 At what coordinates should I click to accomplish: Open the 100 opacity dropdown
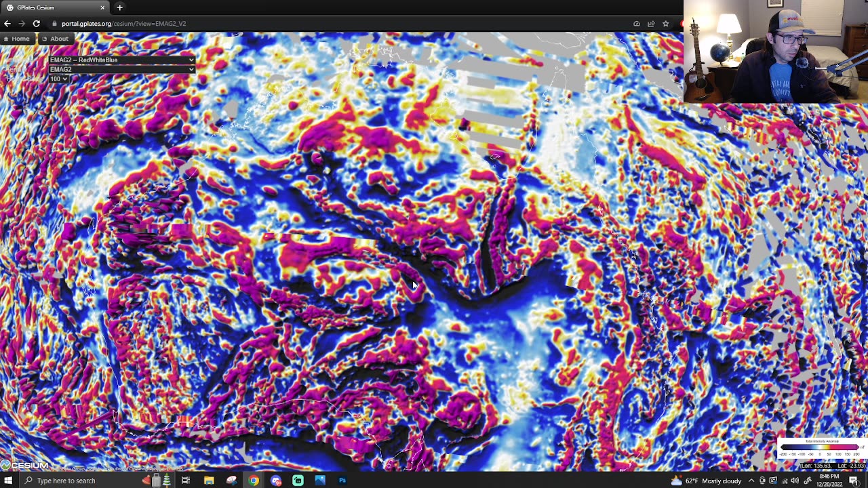point(58,79)
